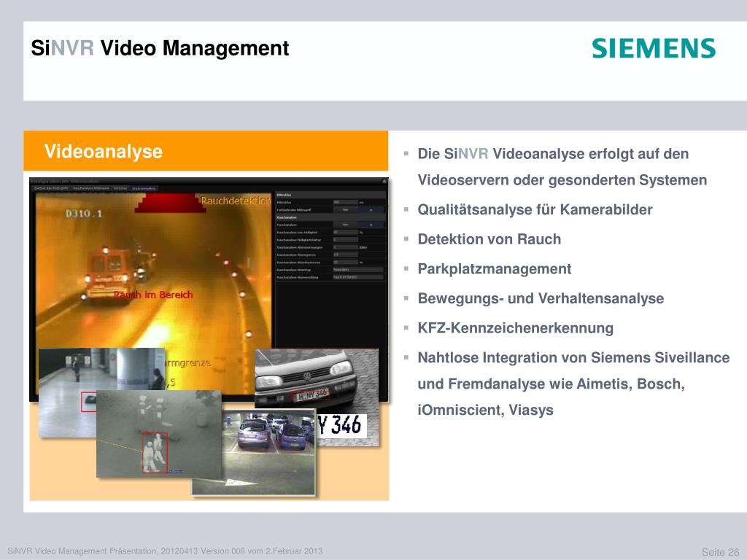Screen dimensions: 747x560
Task: Click the orange 'Videoanalyse' heading
Action: 104,152
